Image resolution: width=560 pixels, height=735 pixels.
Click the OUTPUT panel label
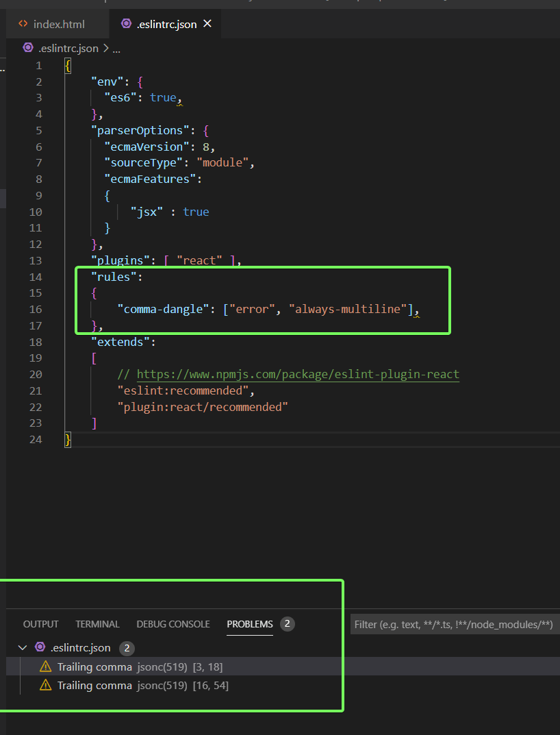pyautogui.click(x=40, y=624)
